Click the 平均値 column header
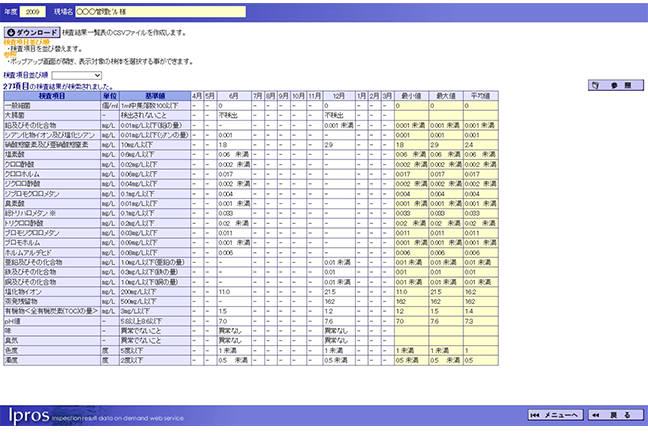This screenshot has width=648, height=447. pos(481,96)
